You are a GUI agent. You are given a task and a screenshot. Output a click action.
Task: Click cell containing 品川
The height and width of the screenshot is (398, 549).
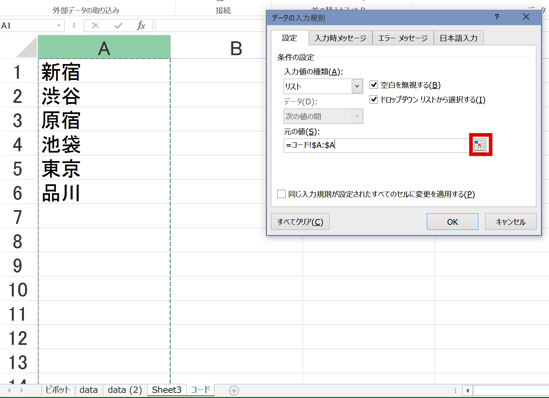pyautogui.click(x=104, y=193)
